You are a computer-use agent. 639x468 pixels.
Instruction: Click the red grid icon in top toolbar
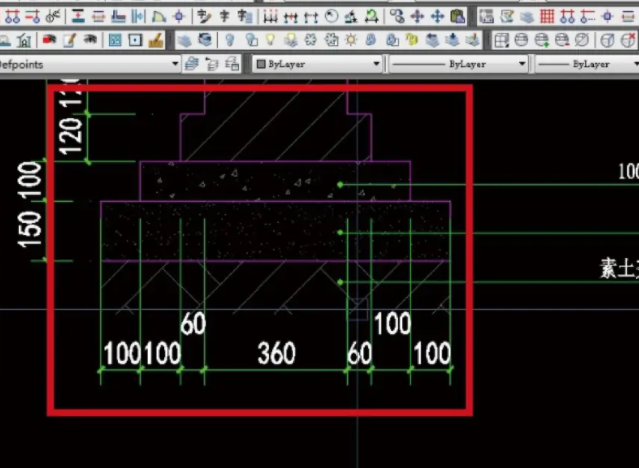coord(547,16)
